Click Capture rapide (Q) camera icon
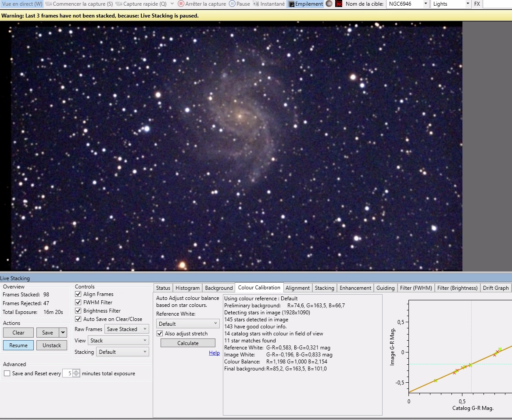 (x=119, y=4)
